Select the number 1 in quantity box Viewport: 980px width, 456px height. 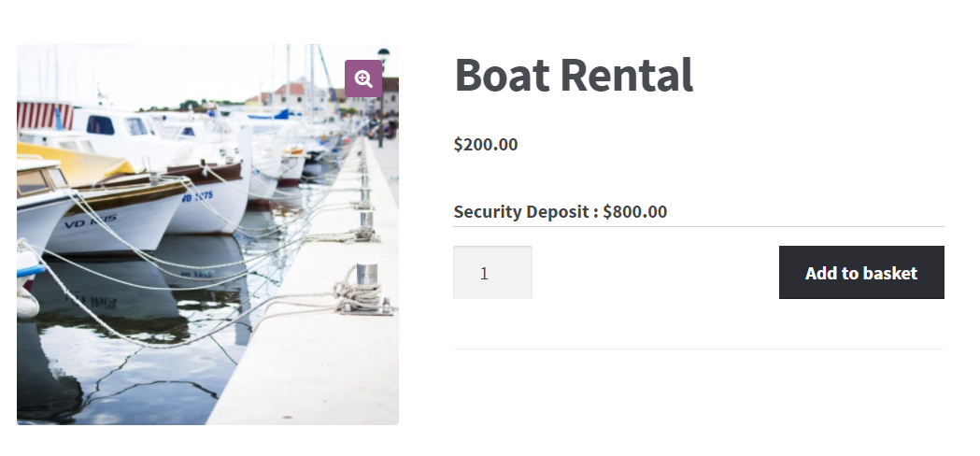click(x=484, y=274)
